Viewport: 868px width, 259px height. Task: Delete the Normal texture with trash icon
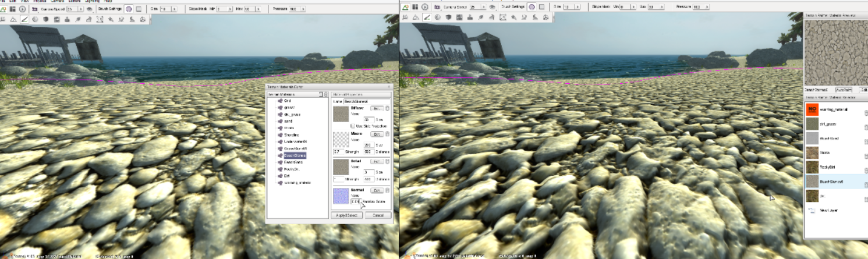pyautogui.click(x=387, y=190)
